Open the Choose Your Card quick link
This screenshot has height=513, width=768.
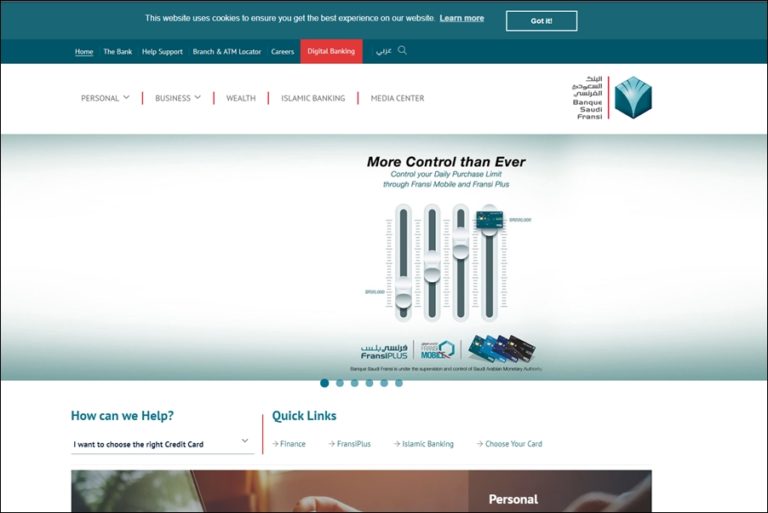pos(510,444)
